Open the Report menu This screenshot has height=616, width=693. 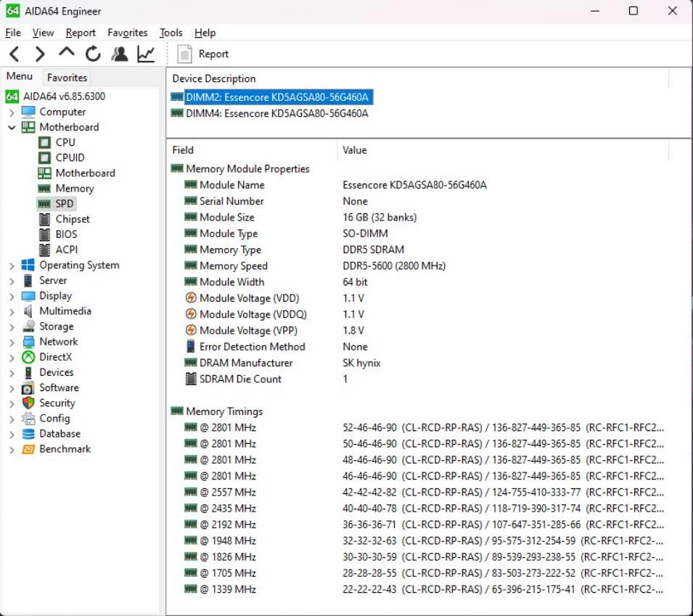pyautogui.click(x=81, y=33)
